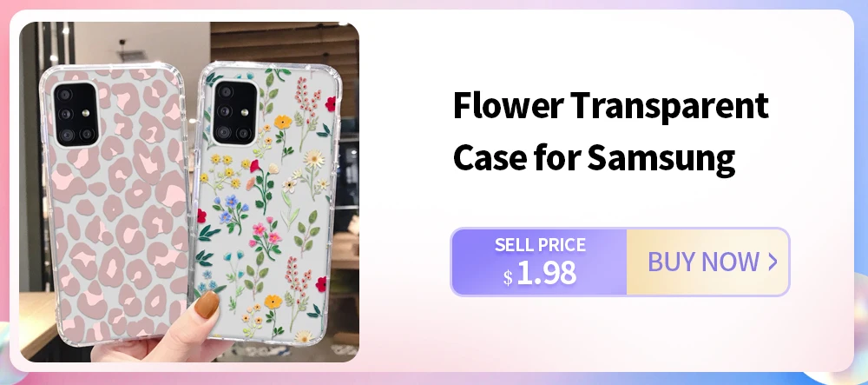Image resolution: width=868 pixels, height=385 pixels.
Task: Select the floral transparent case
Action: (x=266, y=204)
